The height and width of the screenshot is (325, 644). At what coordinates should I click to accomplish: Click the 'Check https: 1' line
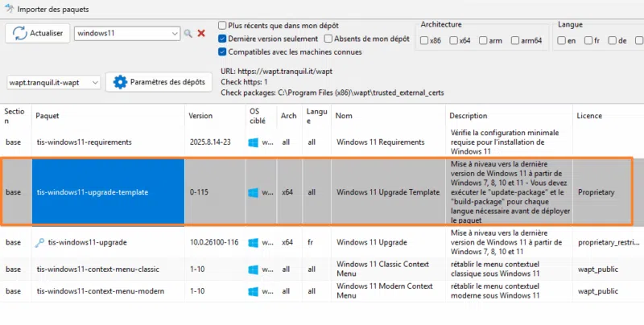[x=244, y=82]
